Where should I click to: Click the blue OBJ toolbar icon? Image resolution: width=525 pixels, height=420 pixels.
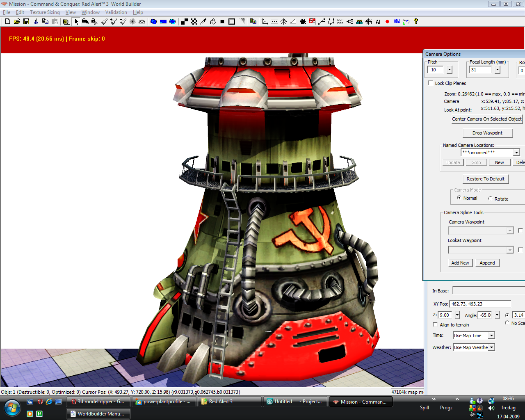397,21
